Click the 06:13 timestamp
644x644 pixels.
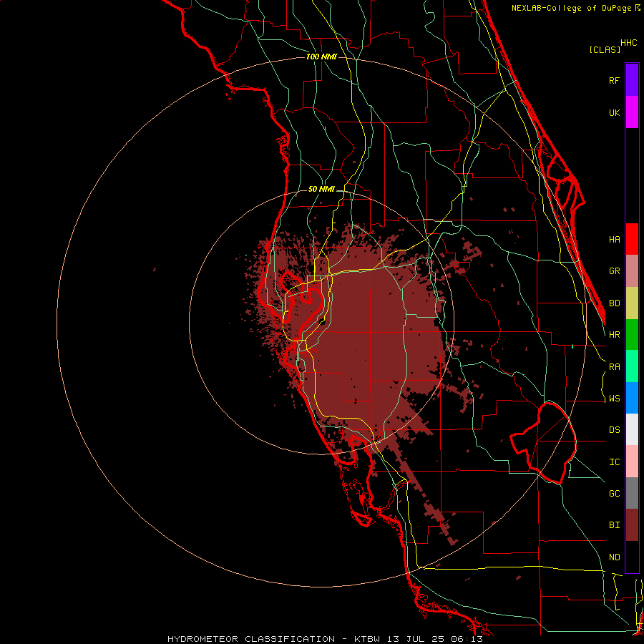[x=468, y=639]
